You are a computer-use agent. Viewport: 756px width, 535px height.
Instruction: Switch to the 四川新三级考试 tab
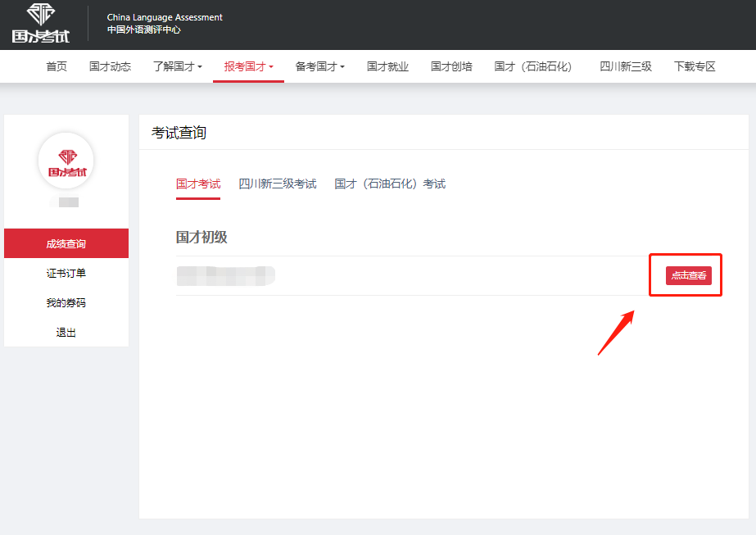click(277, 184)
